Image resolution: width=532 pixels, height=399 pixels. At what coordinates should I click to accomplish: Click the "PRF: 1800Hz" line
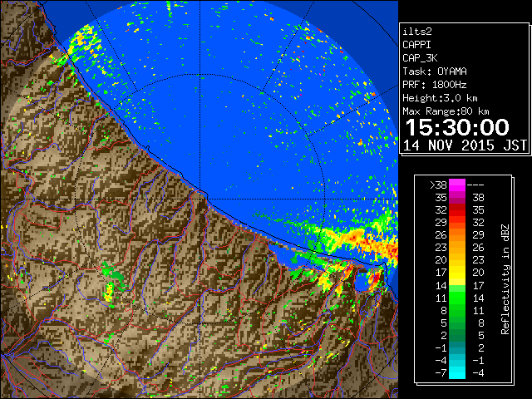tap(435, 85)
